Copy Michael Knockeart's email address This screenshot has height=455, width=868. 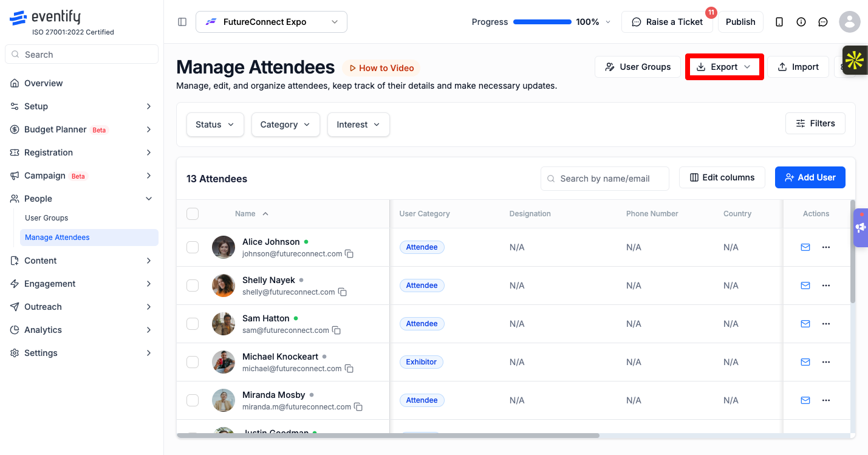pyautogui.click(x=349, y=369)
